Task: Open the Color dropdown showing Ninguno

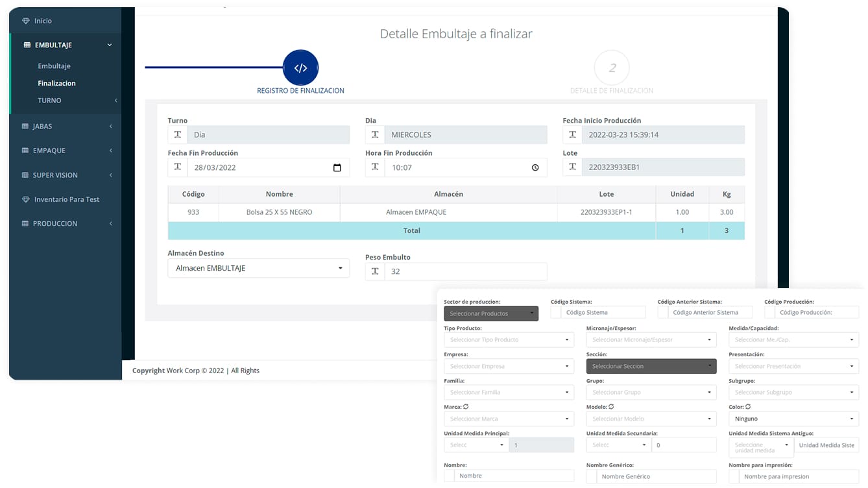Action: (x=793, y=419)
